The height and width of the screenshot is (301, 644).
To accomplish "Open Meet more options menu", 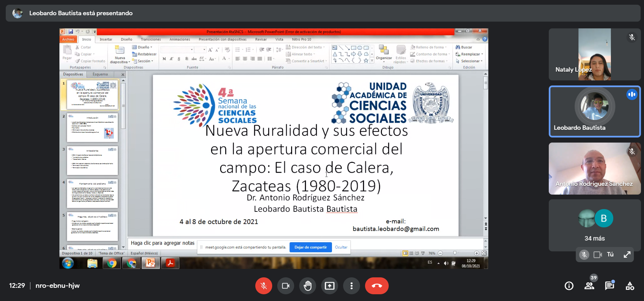I will tap(352, 286).
